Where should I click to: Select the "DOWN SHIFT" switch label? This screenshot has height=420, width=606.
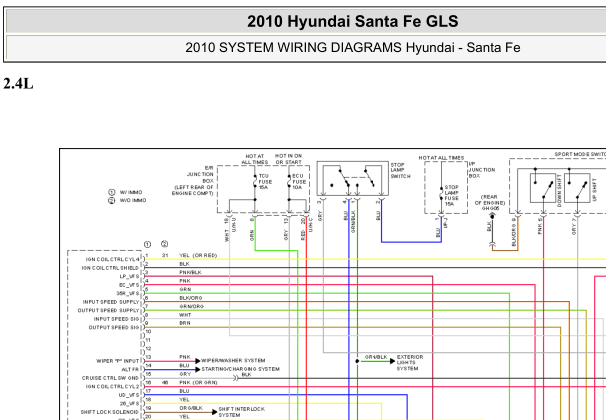click(x=559, y=190)
